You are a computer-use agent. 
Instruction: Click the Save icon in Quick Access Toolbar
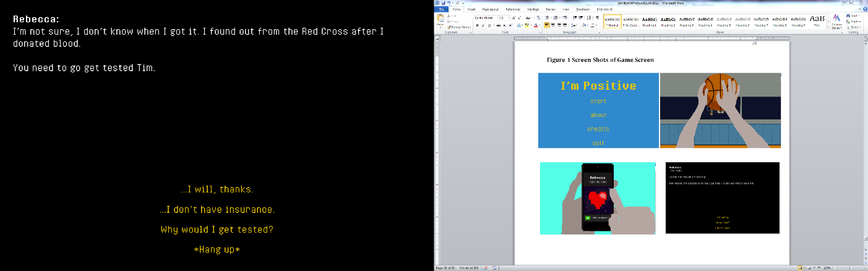point(443,2)
